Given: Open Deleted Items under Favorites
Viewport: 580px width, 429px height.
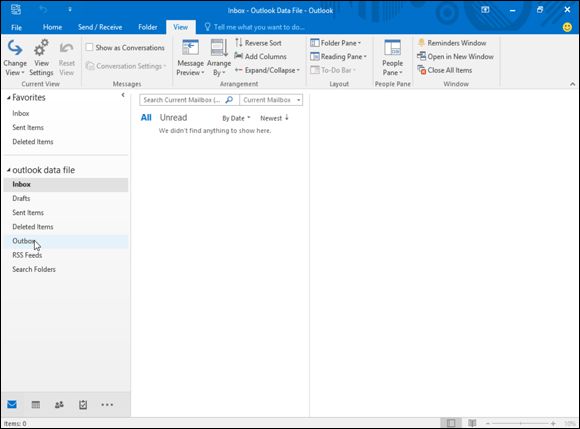Looking at the screenshot, I should (x=66, y=142).
